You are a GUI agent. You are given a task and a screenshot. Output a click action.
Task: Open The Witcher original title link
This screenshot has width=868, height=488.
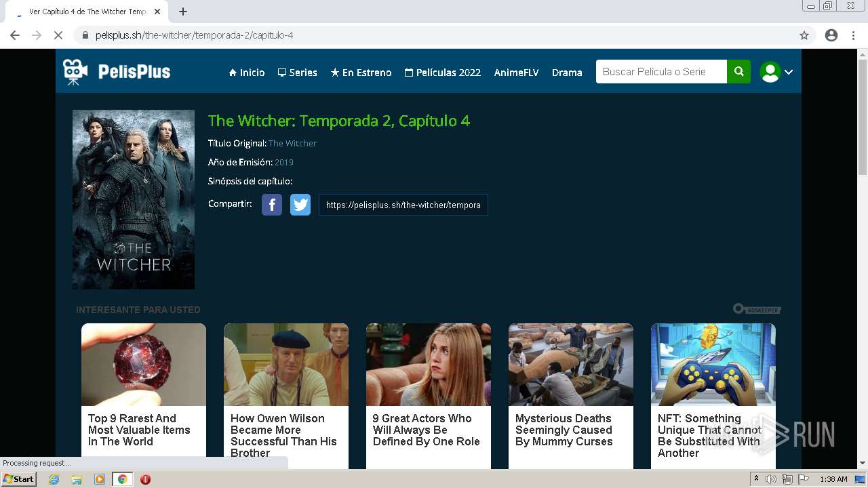(292, 144)
